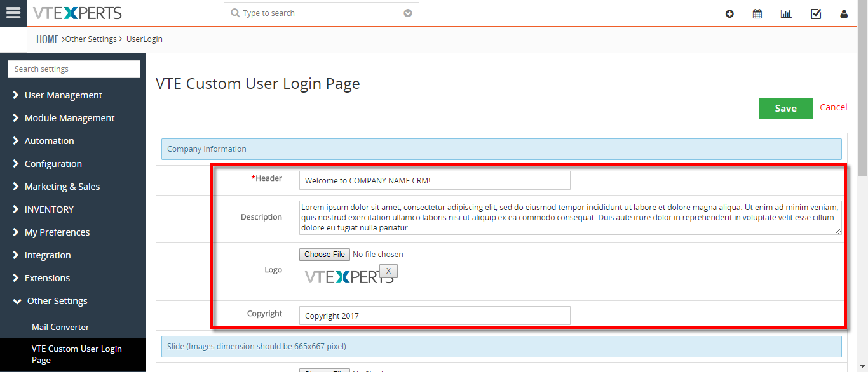This screenshot has height=372, width=868.
Task: Click the VTExperts logo preview
Action: 349,277
